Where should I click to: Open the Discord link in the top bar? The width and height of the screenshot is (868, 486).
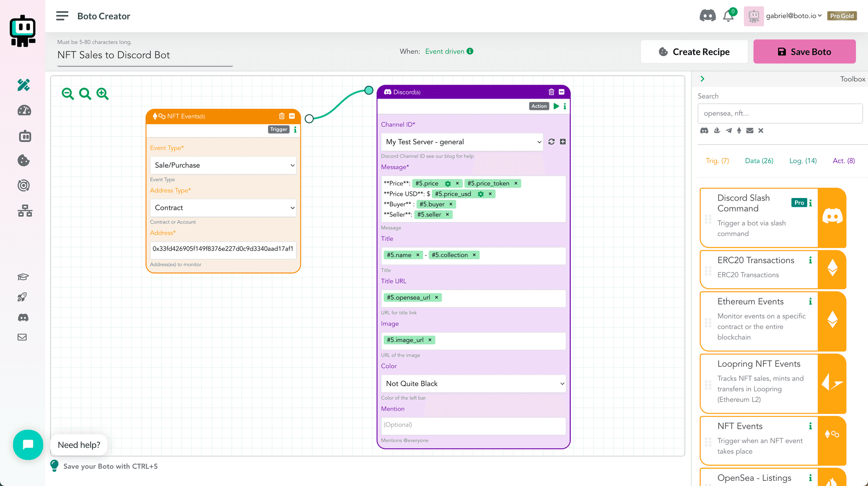(707, 16)
